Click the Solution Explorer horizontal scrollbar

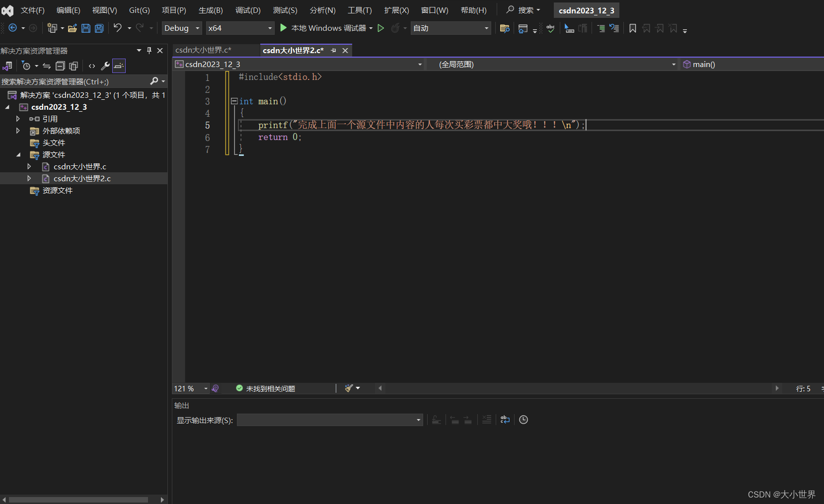78,500
